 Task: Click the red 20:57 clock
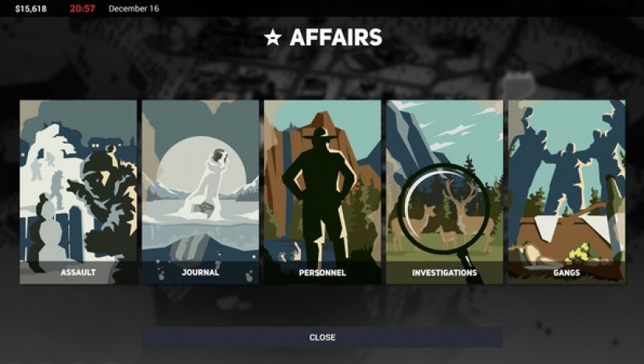click(82, 9)
